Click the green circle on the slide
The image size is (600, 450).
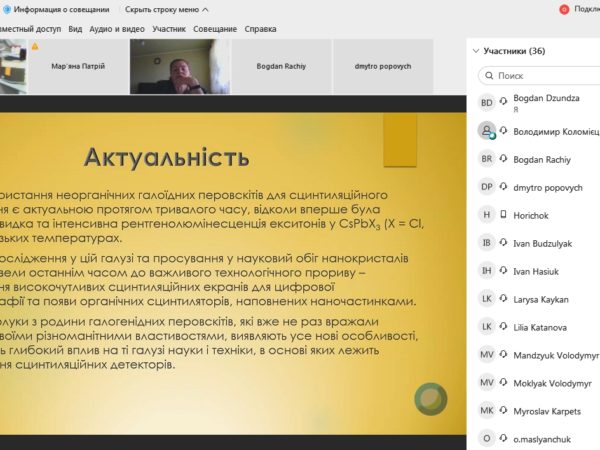click(x=431, y=398)
